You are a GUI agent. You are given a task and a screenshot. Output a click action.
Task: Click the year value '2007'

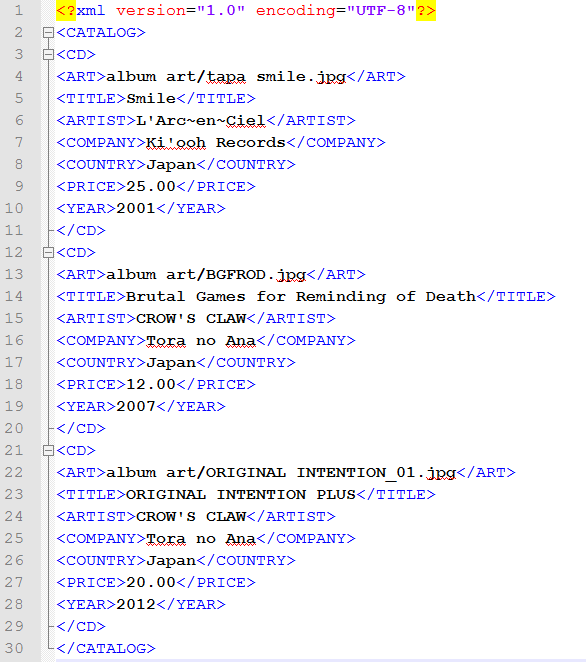click(136, 407)
